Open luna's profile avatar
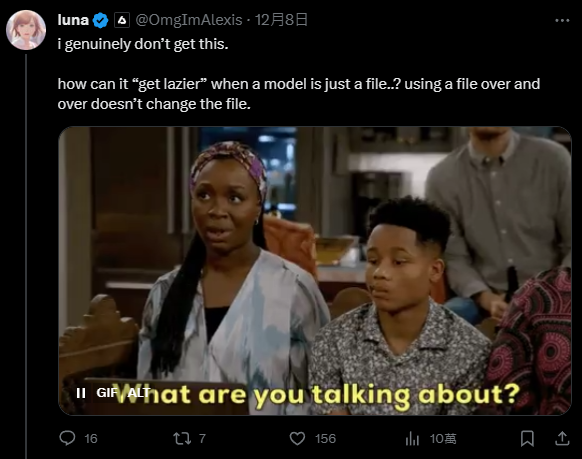The width and height of the screenshot is (582, 459). [x=26, y=30]
